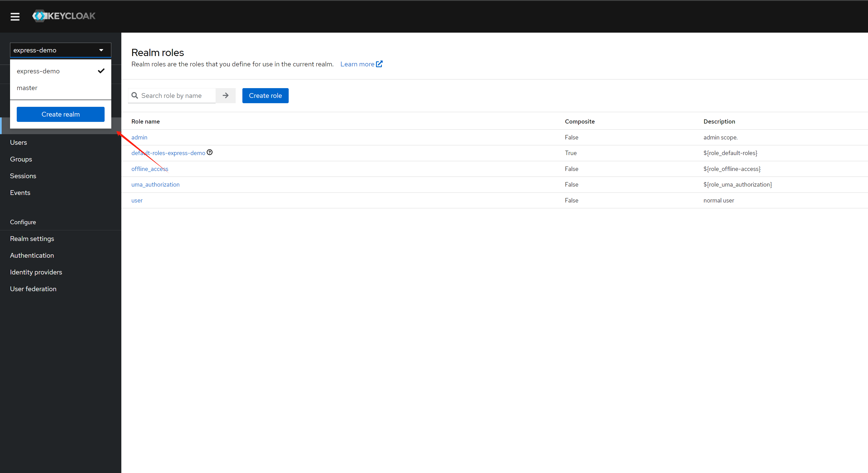Screen dimensions: 868x473
Task: Toggle the hamburger navigation menu
Action: point(15,16)
